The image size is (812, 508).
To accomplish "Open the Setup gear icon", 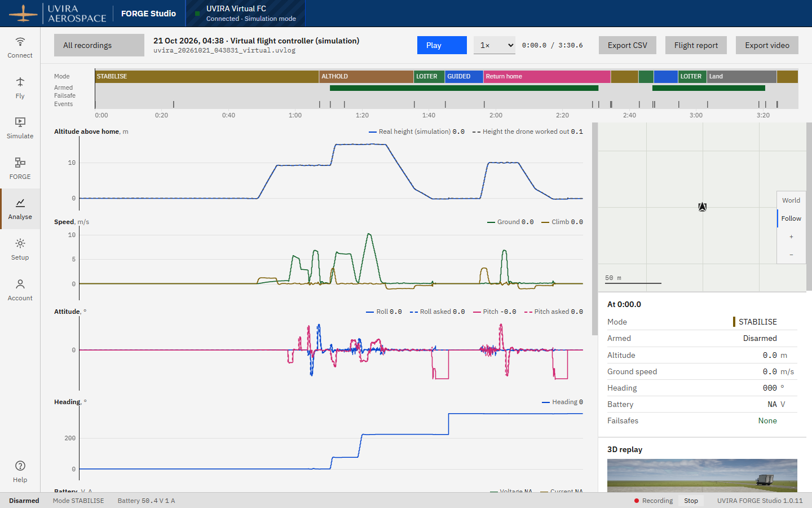I will [20, 249].
